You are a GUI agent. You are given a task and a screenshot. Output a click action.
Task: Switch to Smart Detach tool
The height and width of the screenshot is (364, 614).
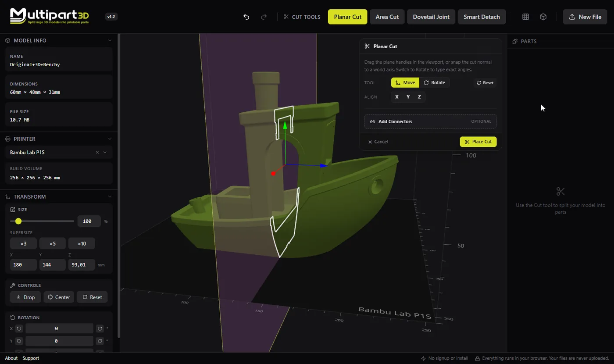[x=482, y=17]
